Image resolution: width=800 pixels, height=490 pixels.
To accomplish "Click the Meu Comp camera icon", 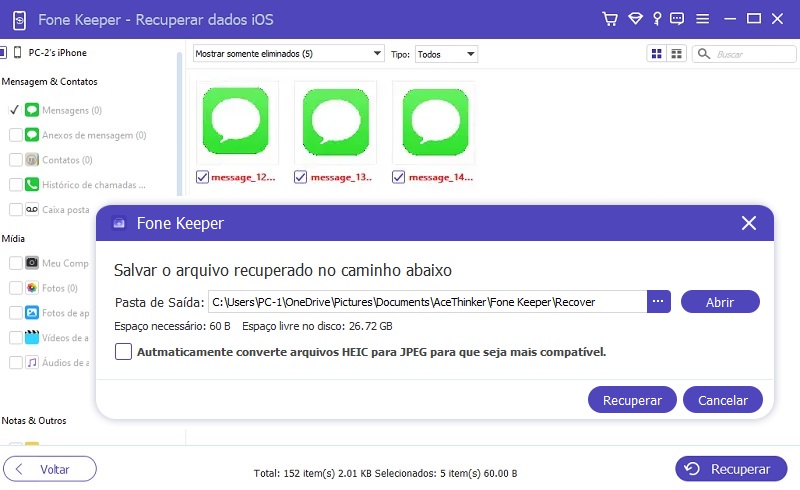I will coord(32,263).
